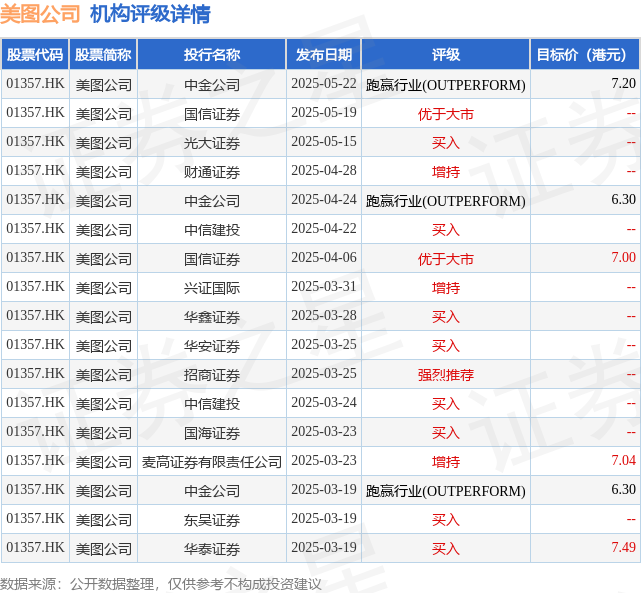Screen dimensions: 641x593
Task: Click the 数据来源 footer disclaimer text
Action: [161, 584]
